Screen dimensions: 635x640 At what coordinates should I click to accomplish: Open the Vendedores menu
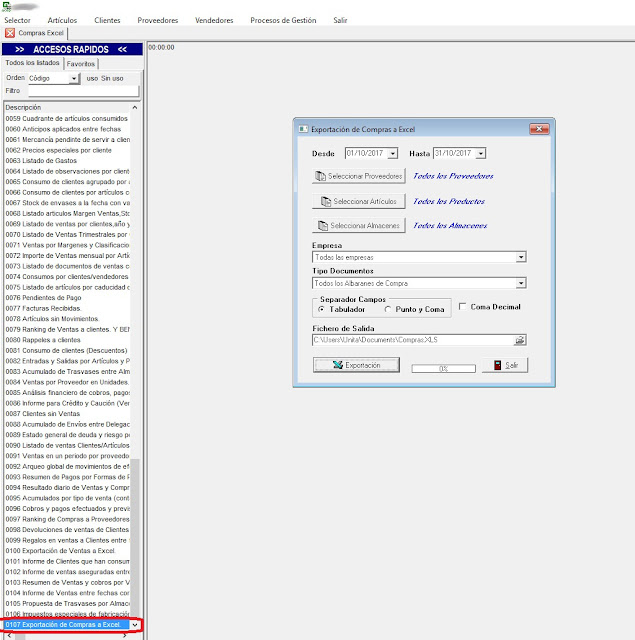[214, 20]
